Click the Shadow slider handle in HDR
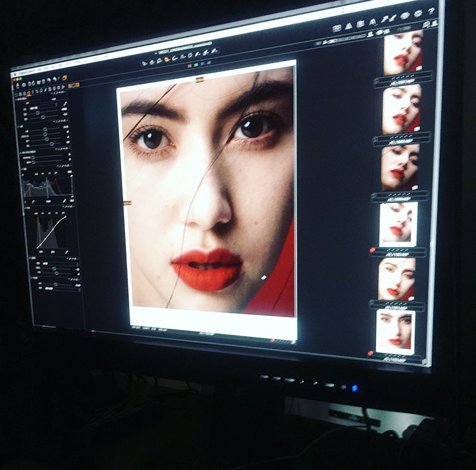 (33, 162)
